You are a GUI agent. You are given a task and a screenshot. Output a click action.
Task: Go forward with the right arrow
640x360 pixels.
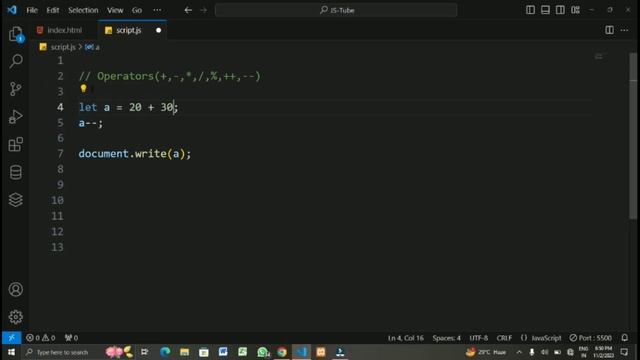[204, 10]
